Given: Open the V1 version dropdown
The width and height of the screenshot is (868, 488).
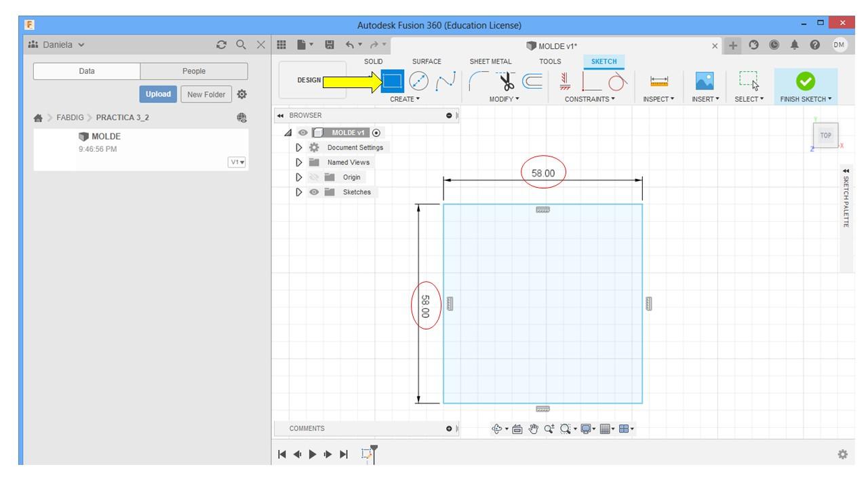Looking at the screenshot, I should [x=237, y=162].
